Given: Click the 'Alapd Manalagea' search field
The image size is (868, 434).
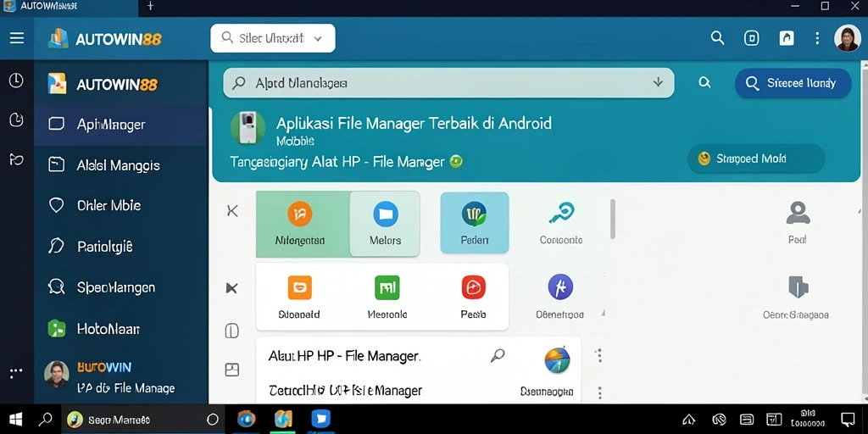Looking at the screenshot, I should tap(448, 83).
